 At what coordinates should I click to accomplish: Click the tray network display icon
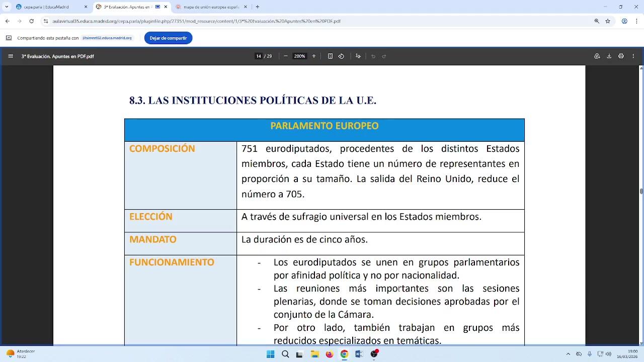pos(600,354)
